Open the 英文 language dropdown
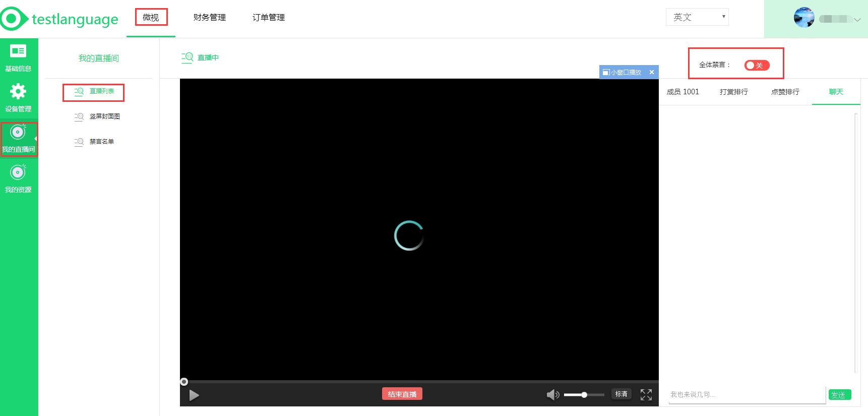868x416 pixels. (697, 17)
